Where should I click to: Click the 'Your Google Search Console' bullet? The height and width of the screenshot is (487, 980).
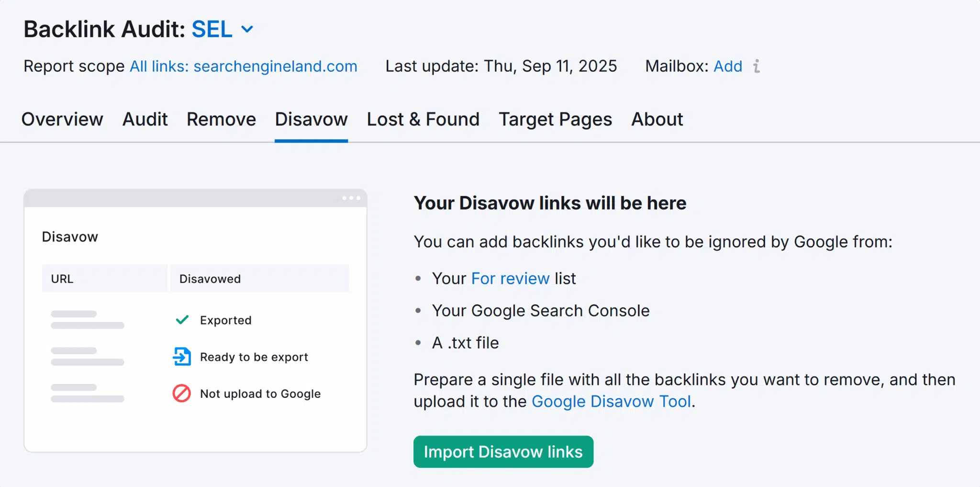coord(541,311)
